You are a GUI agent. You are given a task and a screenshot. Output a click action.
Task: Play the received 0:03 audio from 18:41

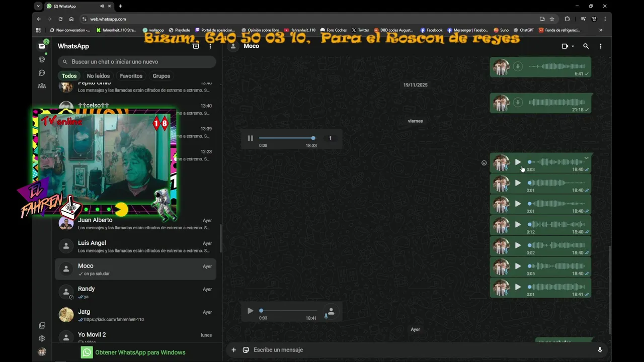click(x=250, y=311)
